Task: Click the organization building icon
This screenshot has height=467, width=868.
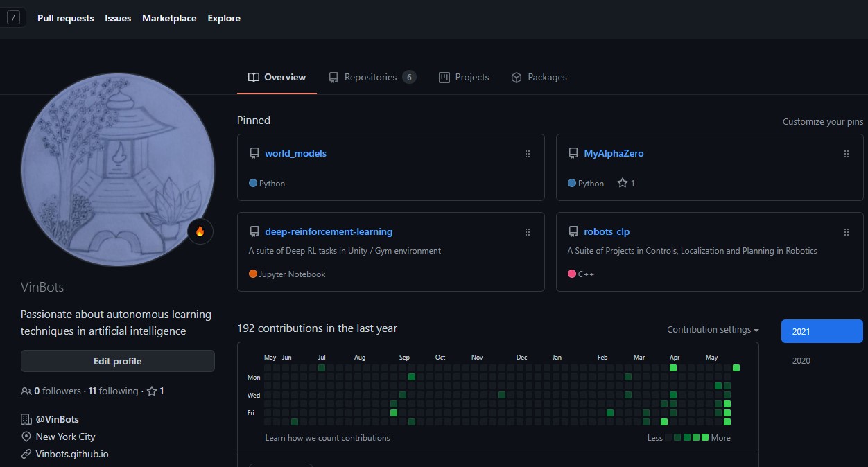Action: (x=26, y=419)
